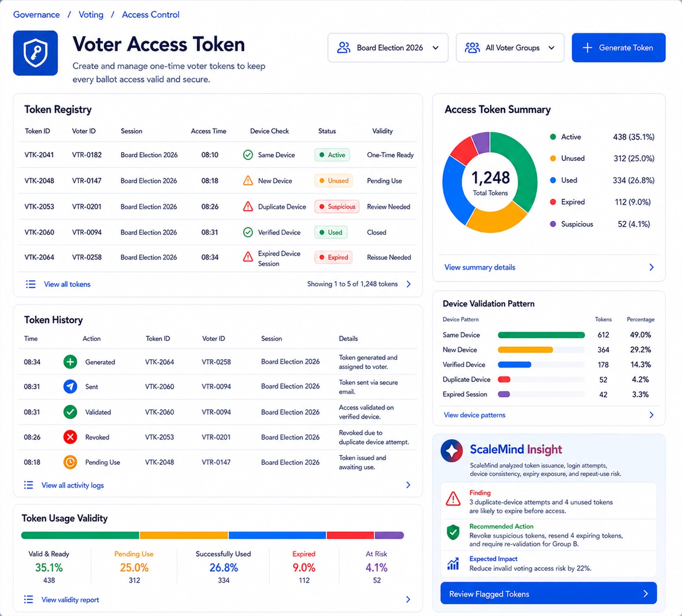Open Access Control breadcrumb
Image resolution: width=682 pixels, height=616 pixels.
151,15
